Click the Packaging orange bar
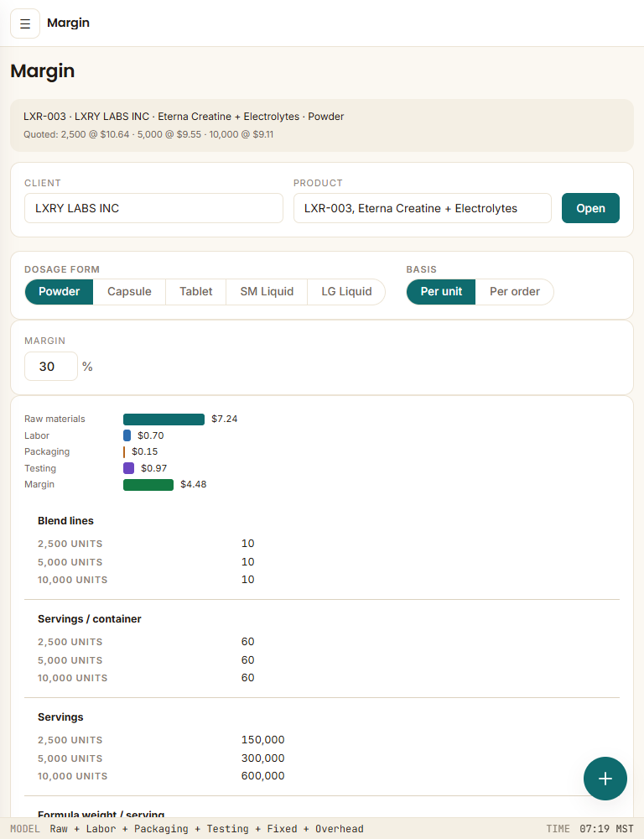Viewport: 644px width, 839px height. click(x=124, y=451)
